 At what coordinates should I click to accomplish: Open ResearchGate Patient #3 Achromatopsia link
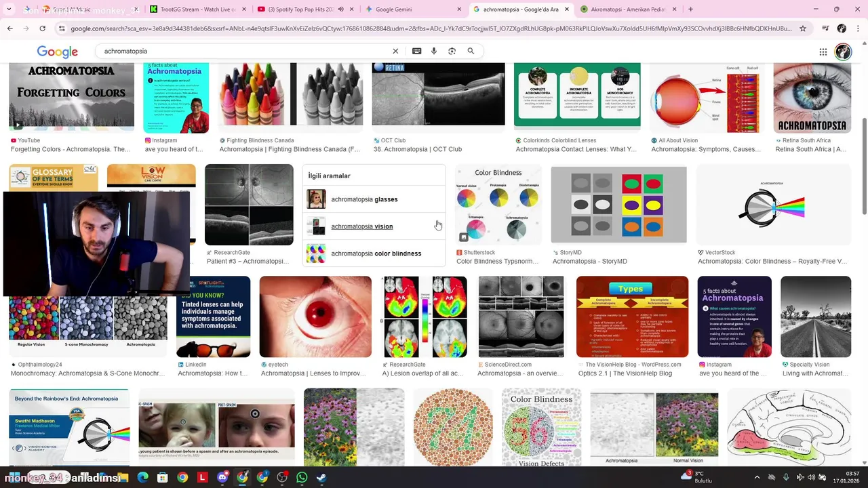point(248,261)
